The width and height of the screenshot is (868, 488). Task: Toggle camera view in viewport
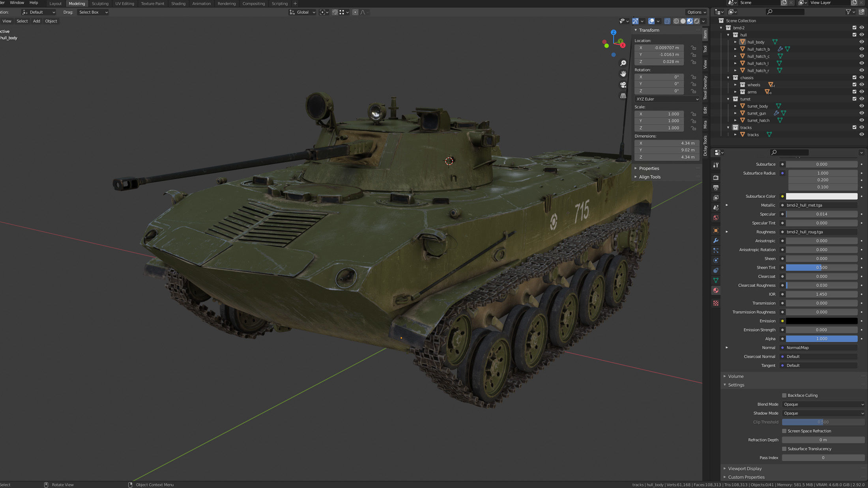tap(623, 85)
